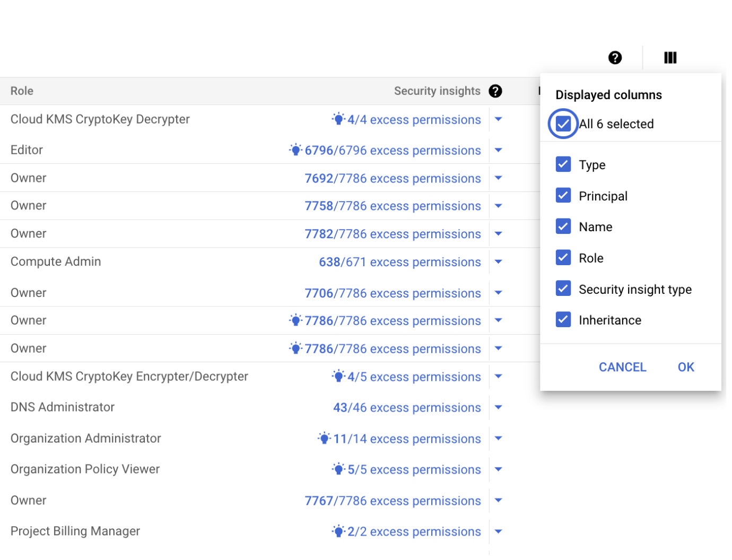Image resolution: width=732 pixels, height=560 pixels.
Task: Click the Role column header
Action: 22,91
